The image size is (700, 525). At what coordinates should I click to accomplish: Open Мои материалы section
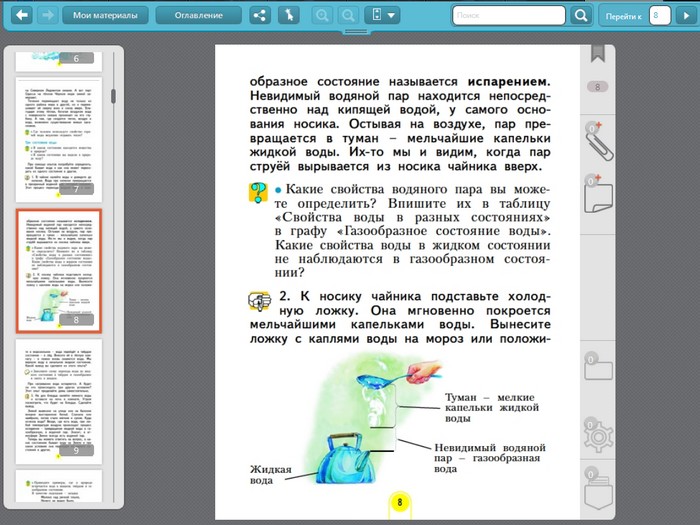click(105, 15)
